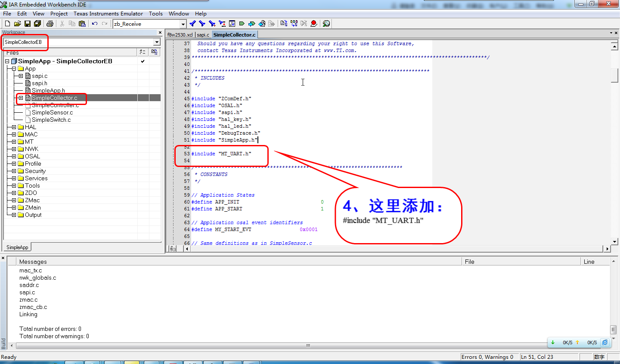Select sapi.h in the file tree

tap(40, 83)
